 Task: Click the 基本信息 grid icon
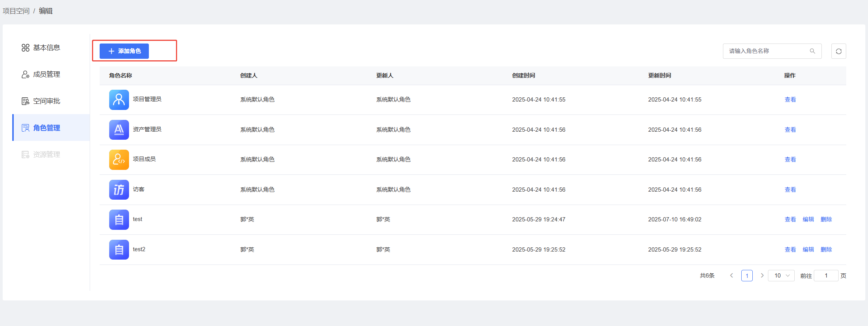(25, 48)
